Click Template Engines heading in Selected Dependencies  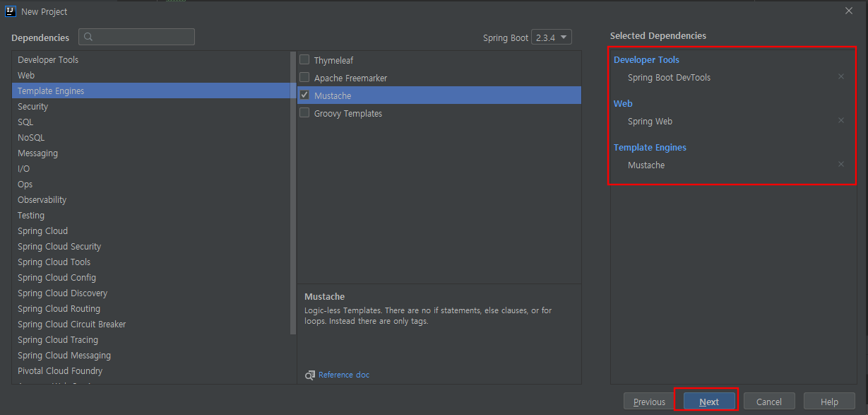(650, 147)
